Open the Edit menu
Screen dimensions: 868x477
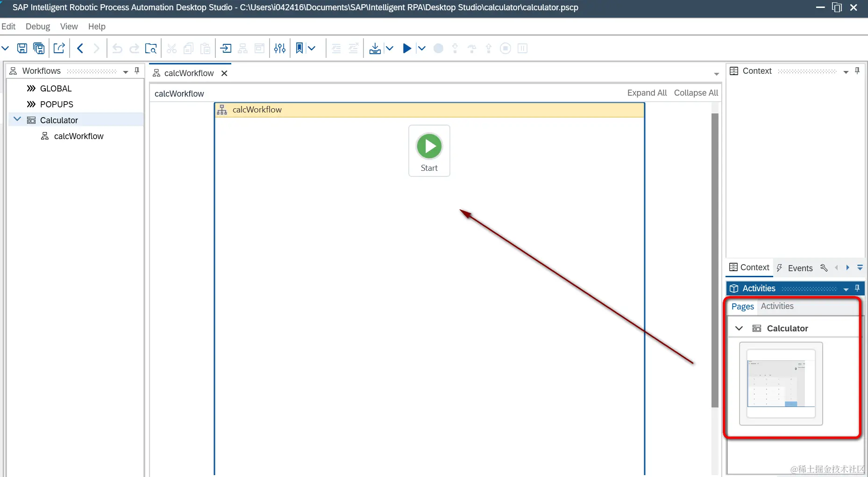[8, 27]
